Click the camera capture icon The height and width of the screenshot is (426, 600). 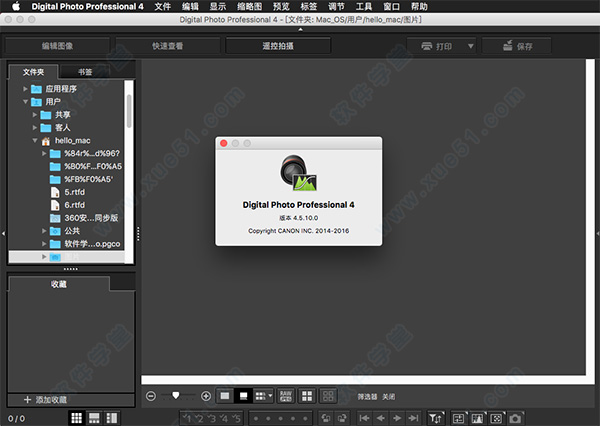pyautogui.click(x=515, y=418)
